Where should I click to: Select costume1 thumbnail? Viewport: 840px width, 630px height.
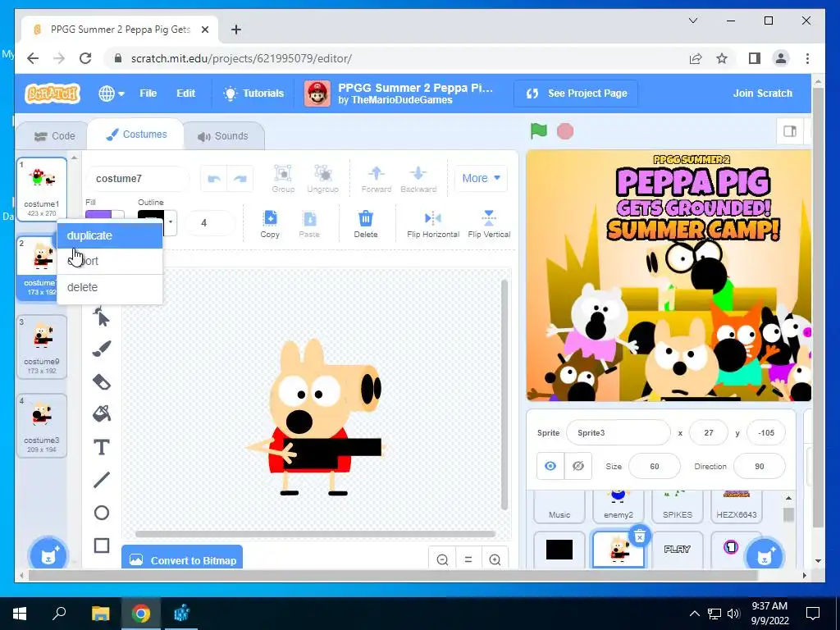pyautogui.click(x=42, y=189)
